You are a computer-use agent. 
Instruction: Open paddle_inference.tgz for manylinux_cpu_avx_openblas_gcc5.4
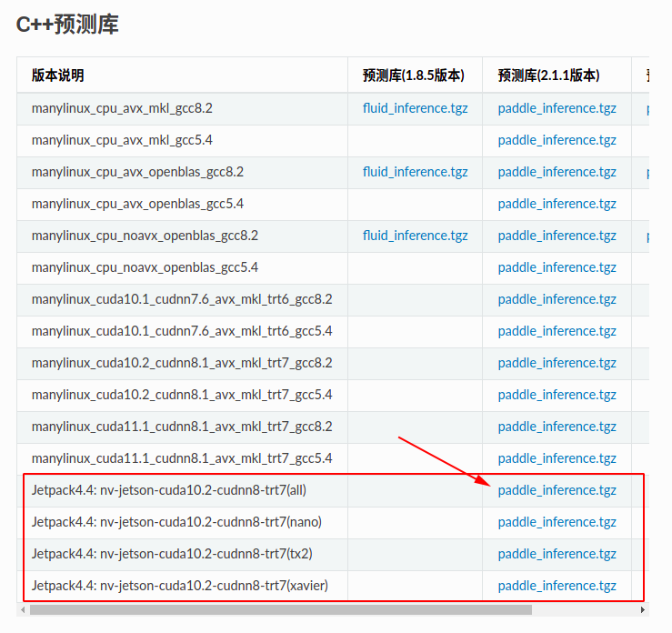coord(557,204)
